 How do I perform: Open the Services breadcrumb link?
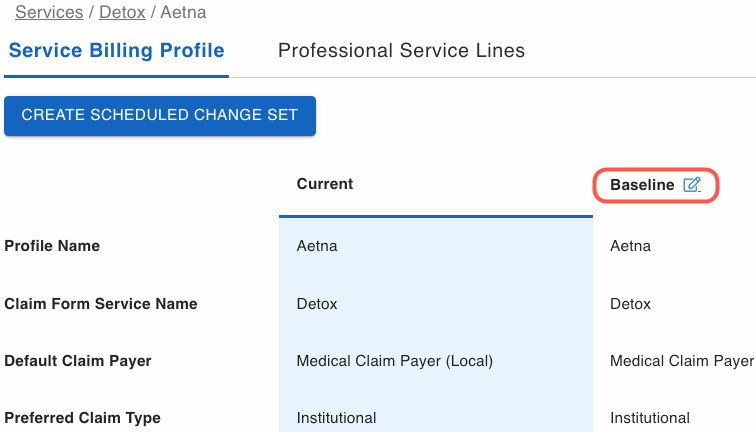pos(49,12)
